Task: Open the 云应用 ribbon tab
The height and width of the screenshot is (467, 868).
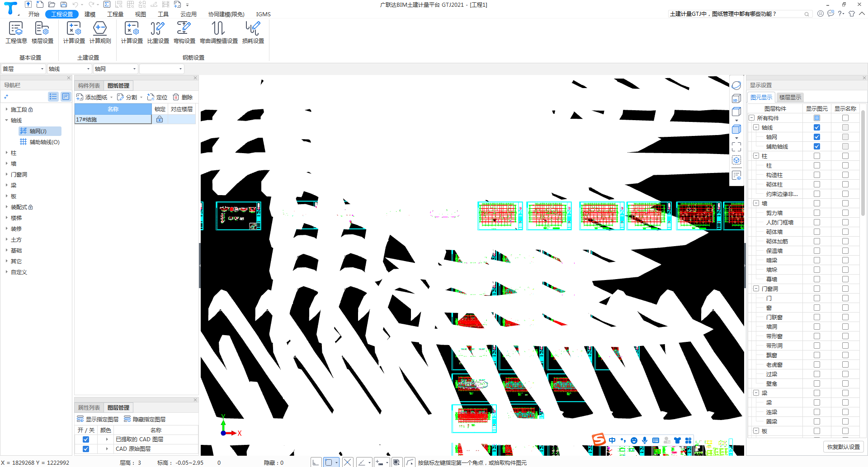Action: point(188,14)
